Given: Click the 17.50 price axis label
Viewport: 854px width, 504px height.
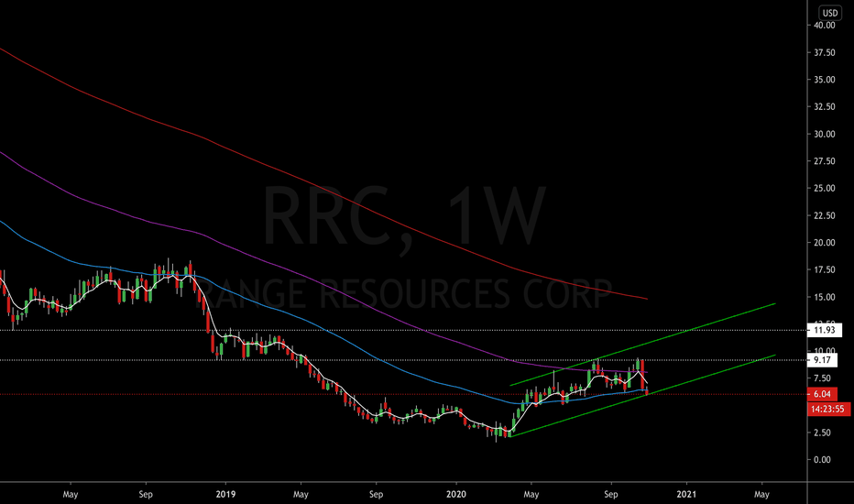Looking at the screenshot, I should (x=824, y=269).
